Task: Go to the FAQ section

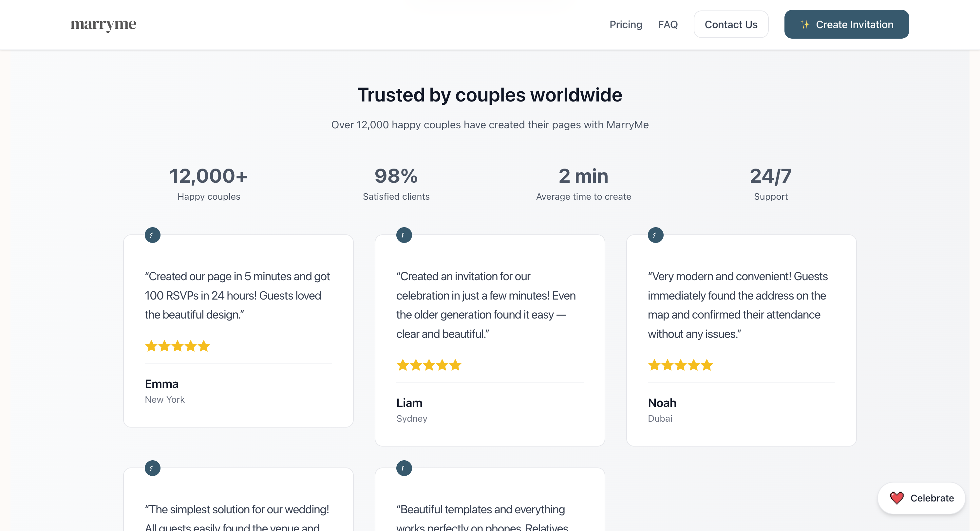Action: 668,24
